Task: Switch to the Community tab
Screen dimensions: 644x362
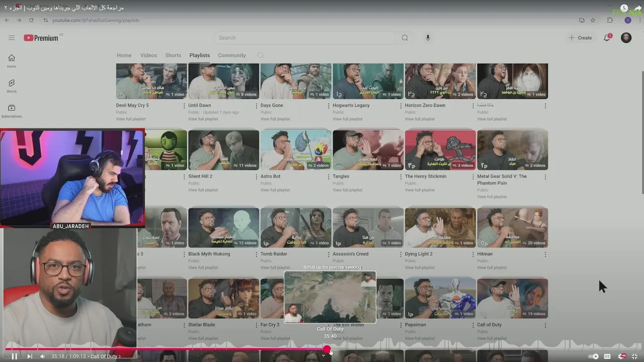Action: (x=231, y=55)
